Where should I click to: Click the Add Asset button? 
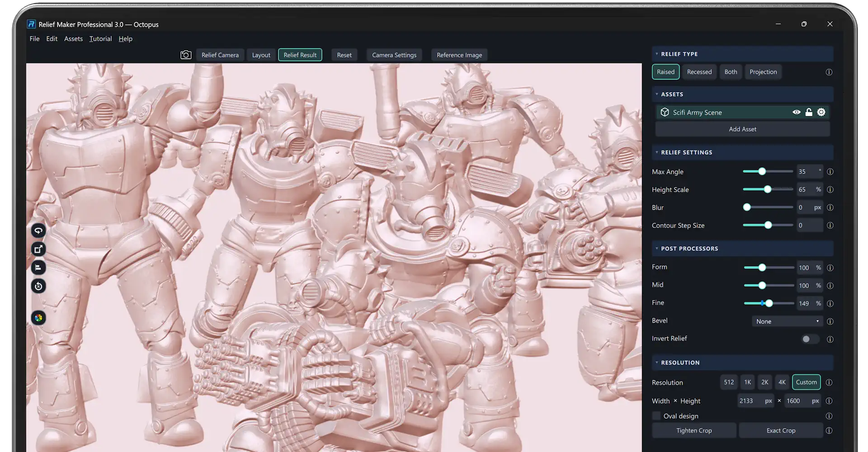[x=742, y=129]
